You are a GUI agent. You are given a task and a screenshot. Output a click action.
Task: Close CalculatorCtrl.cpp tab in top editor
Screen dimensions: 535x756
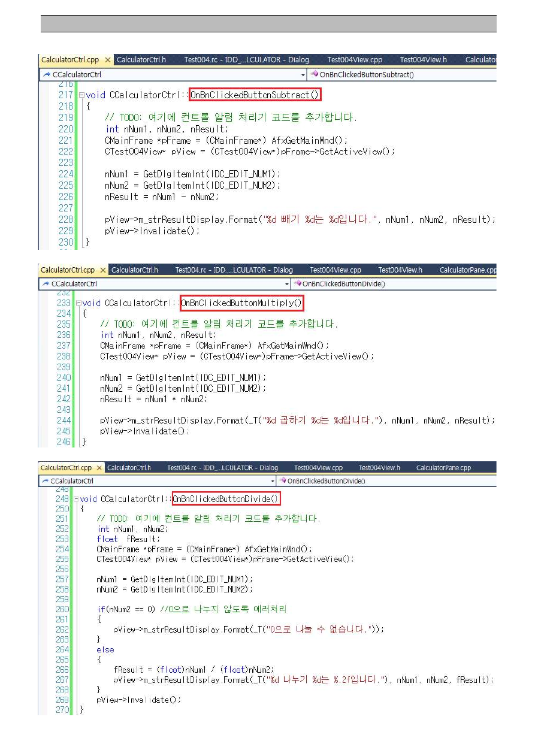coord(108,60)
